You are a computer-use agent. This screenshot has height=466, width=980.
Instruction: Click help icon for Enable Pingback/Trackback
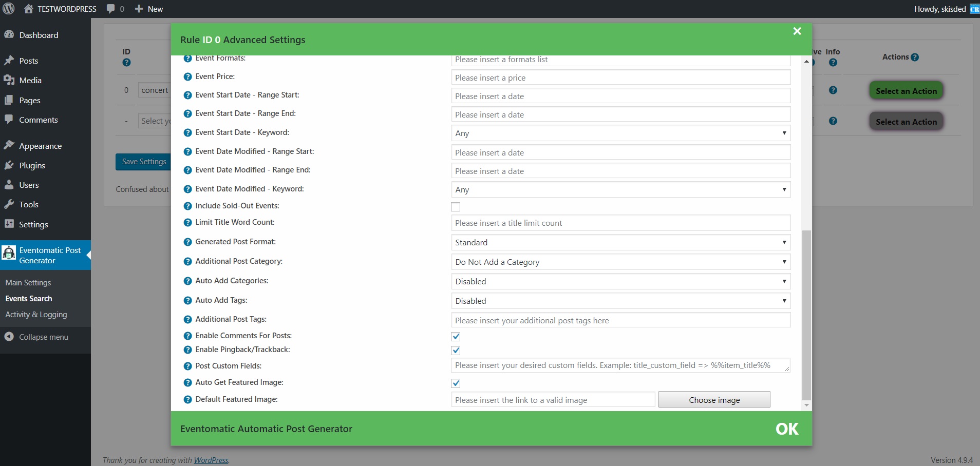point(187,350)
